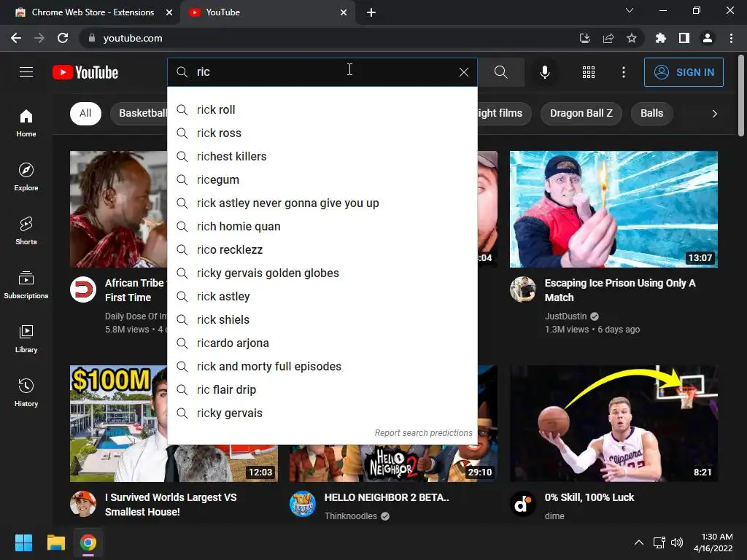Click the magnifier search button
This screenshot has width=747, height=560.
[500, 72]
